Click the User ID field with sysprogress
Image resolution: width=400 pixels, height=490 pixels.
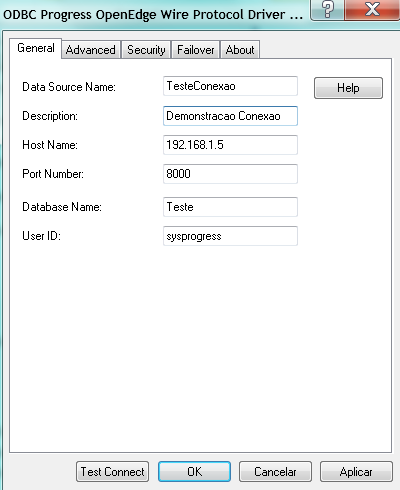230,236
